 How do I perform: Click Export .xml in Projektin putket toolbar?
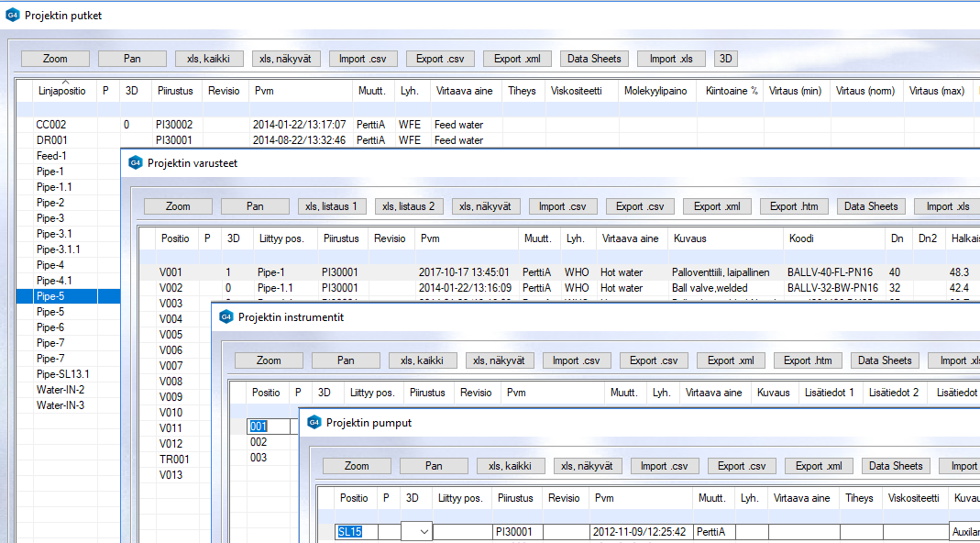pos(517,59)
